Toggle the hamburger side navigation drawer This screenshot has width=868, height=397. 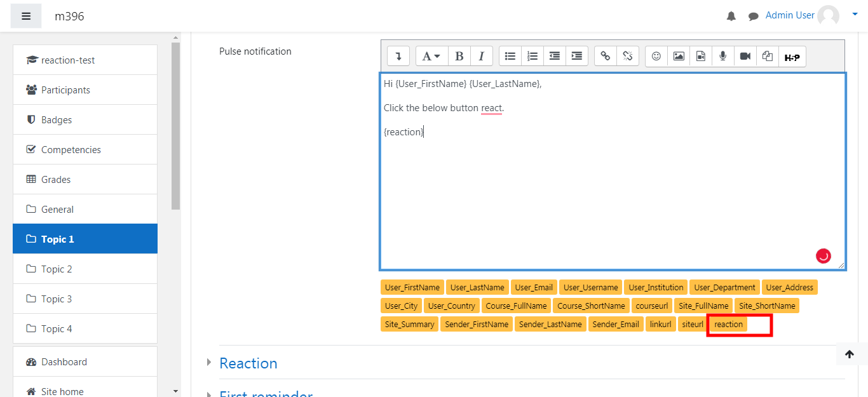coord(26,17)
